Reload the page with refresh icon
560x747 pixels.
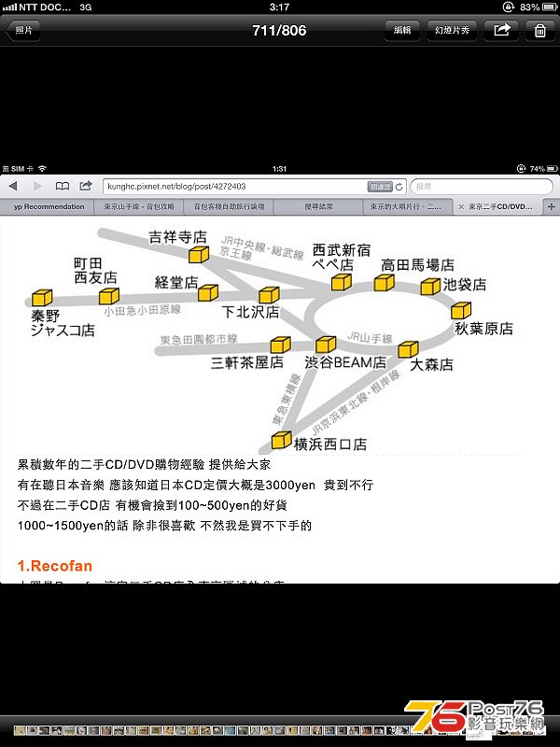[x=399, y=187]
